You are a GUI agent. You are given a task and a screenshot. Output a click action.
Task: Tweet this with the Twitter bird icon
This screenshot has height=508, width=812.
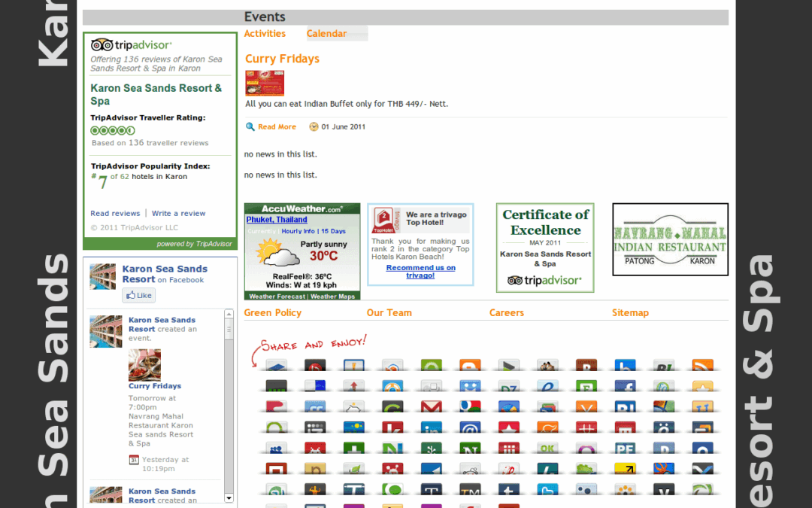coord(548,489)
